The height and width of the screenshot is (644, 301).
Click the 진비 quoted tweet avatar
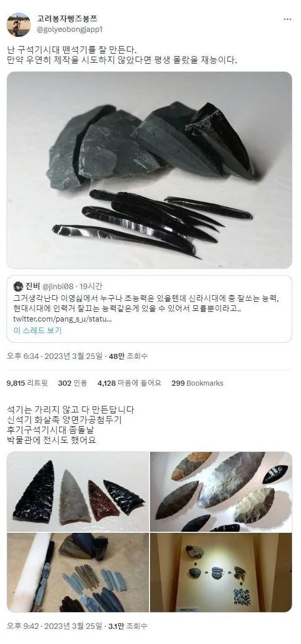click(18, 287)
